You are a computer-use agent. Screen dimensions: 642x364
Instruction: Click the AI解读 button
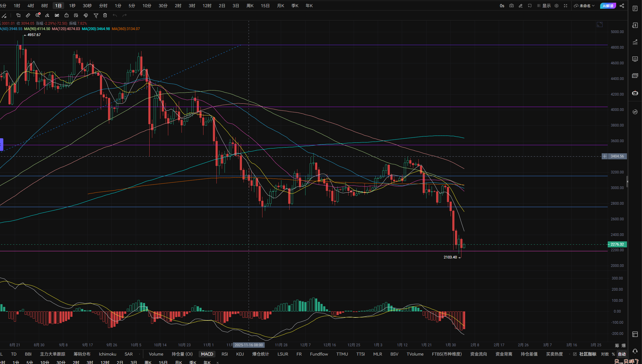click(608, 6)
